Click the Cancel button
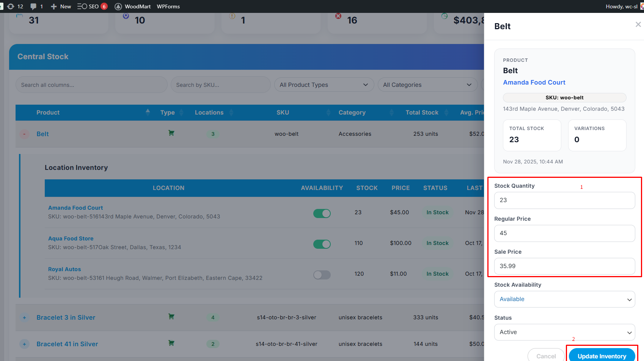 (546, 356)
